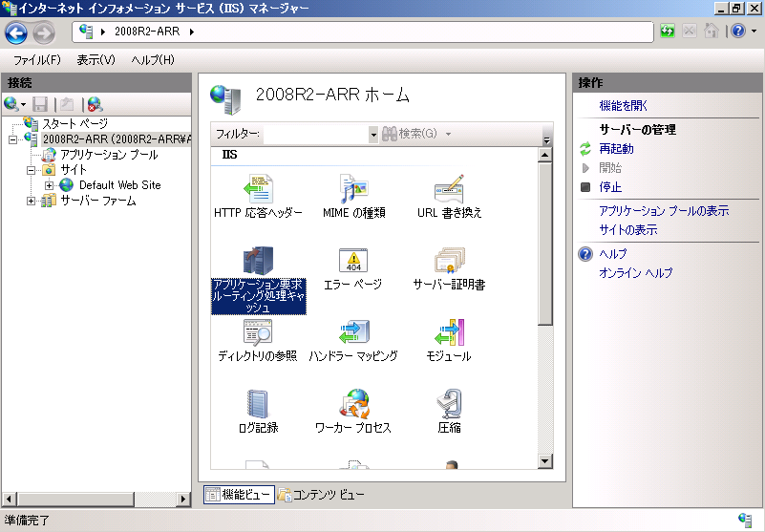Open the ヘルプ(H) menu
Viewport: 765px width, 532px height.
tap(153, 60)
